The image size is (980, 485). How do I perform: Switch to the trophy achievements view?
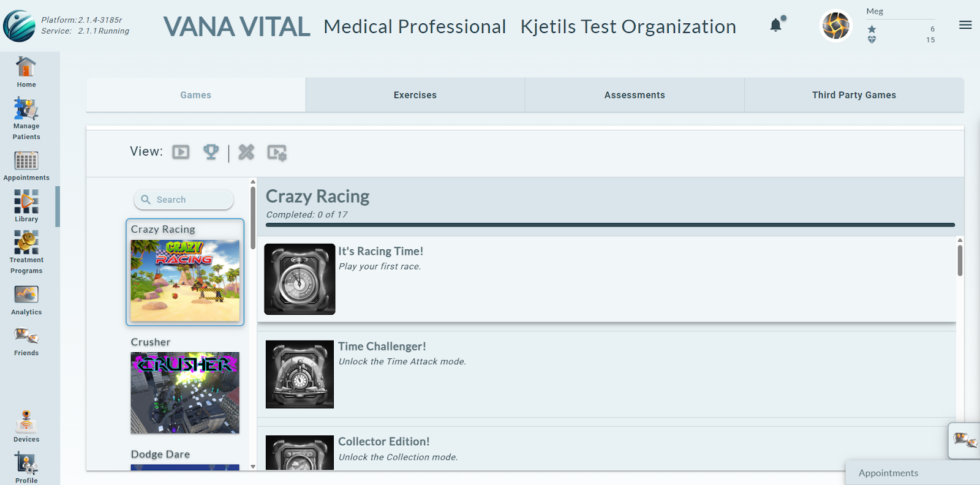pyautogui.click(x=211, y=152)
